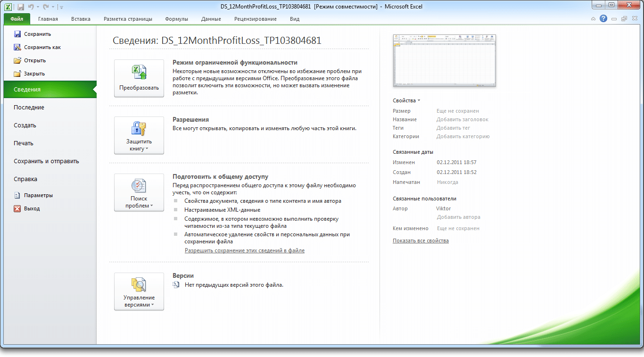This screenshot has width=644, height=357.
Task: Click the Help question mark icon
Action: tap(603, 19)
